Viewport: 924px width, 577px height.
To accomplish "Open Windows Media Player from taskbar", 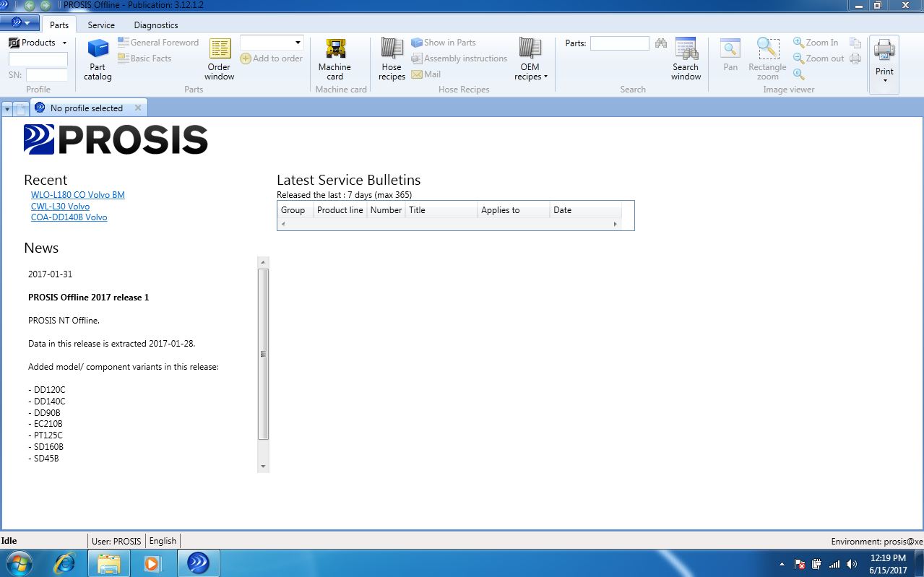I will tap(152, 563).
